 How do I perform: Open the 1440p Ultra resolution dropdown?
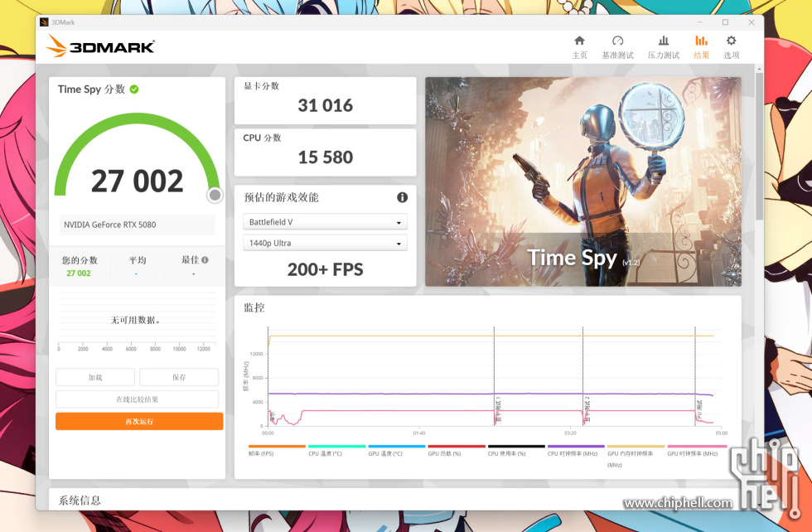pos(325,243)
